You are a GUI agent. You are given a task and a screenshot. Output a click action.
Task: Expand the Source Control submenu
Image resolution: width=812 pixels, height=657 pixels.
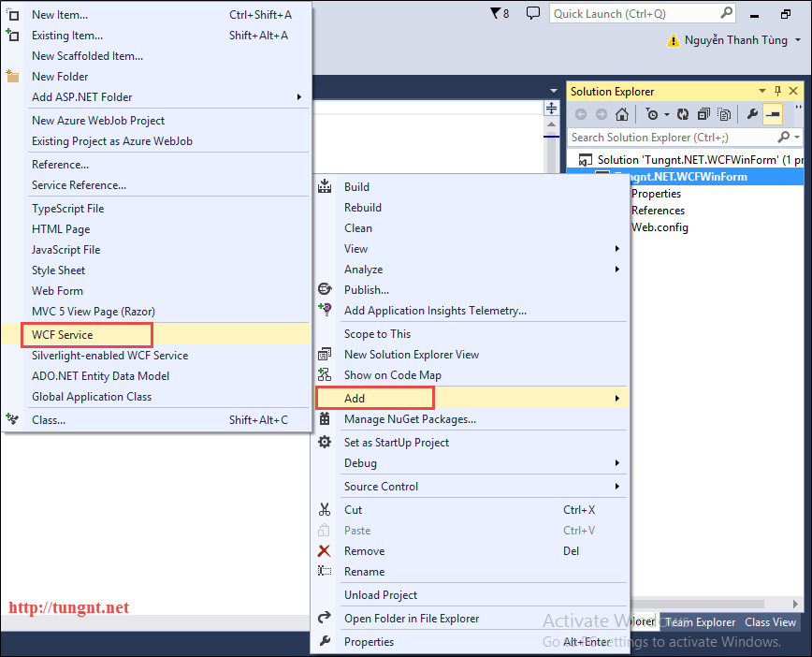[471, 487]
